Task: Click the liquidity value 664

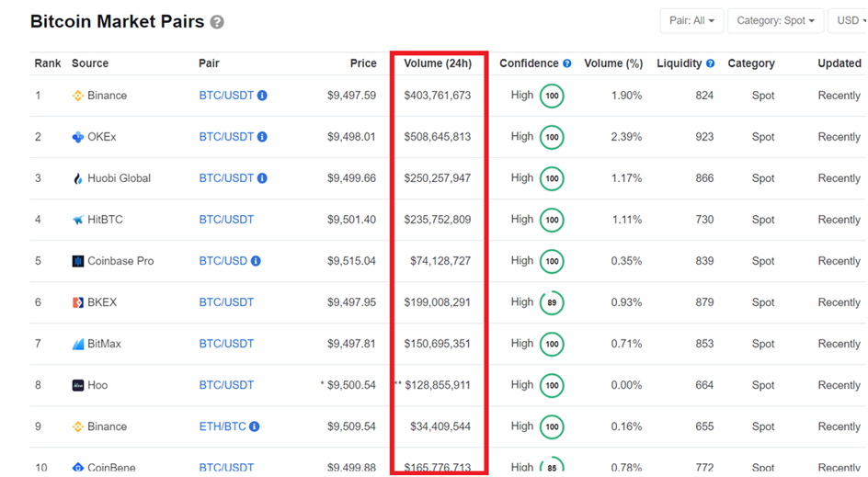Action: pos(704,385)
